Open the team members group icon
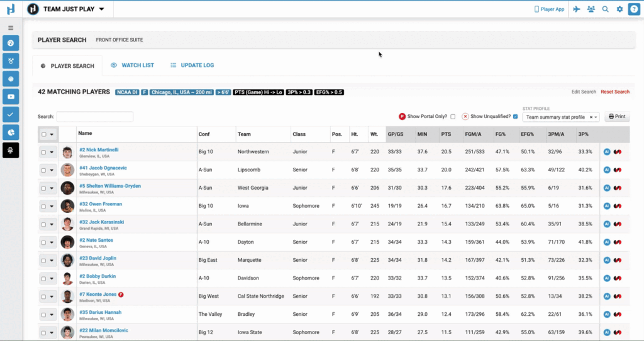 pos(591,9)
